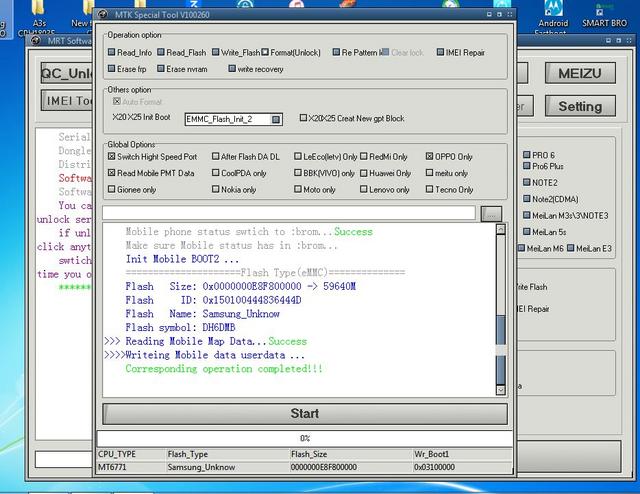Check RedMi Only option
This screenshot has width=640, height=494.
(x=363, y=156)
